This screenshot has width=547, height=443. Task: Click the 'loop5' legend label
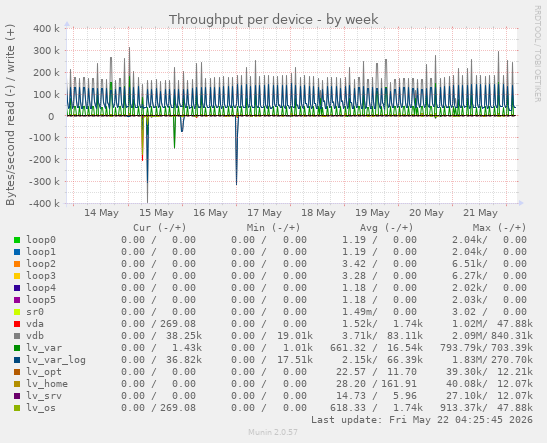(x=41, y=300)
